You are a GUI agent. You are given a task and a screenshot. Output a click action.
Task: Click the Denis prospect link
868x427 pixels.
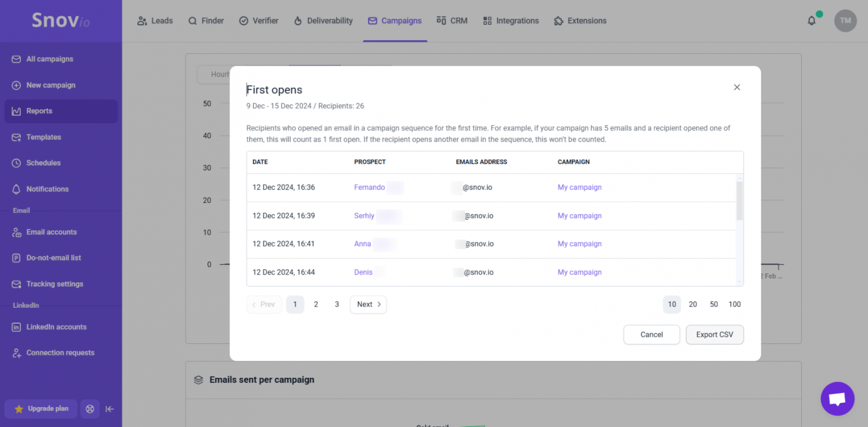[x=363, y=272]
